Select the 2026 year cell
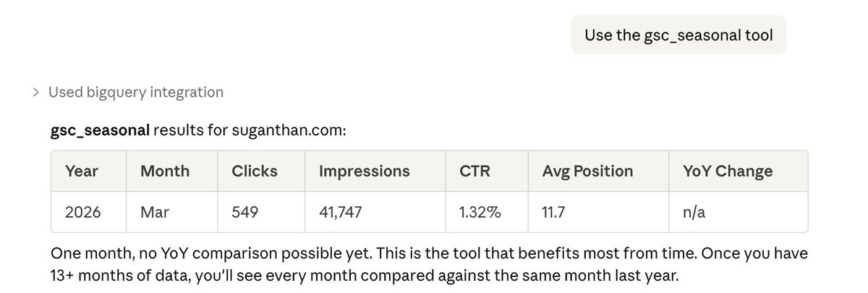This screenshot has width=868, height=293. click(82, 213)
